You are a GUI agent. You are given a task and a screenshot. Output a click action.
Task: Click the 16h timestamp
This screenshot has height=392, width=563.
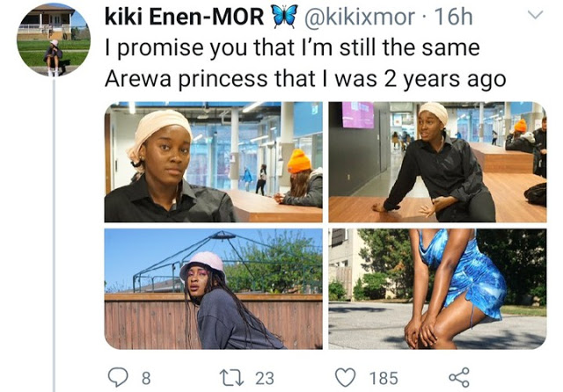(x=454, y=17)
